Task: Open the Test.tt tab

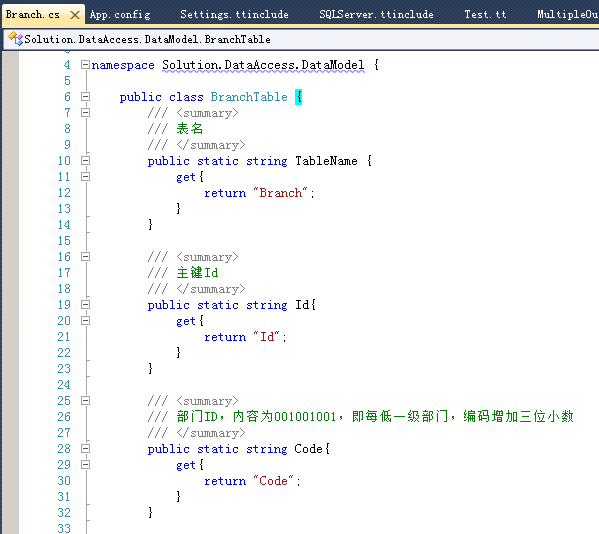Action: (x=485, y=15)
